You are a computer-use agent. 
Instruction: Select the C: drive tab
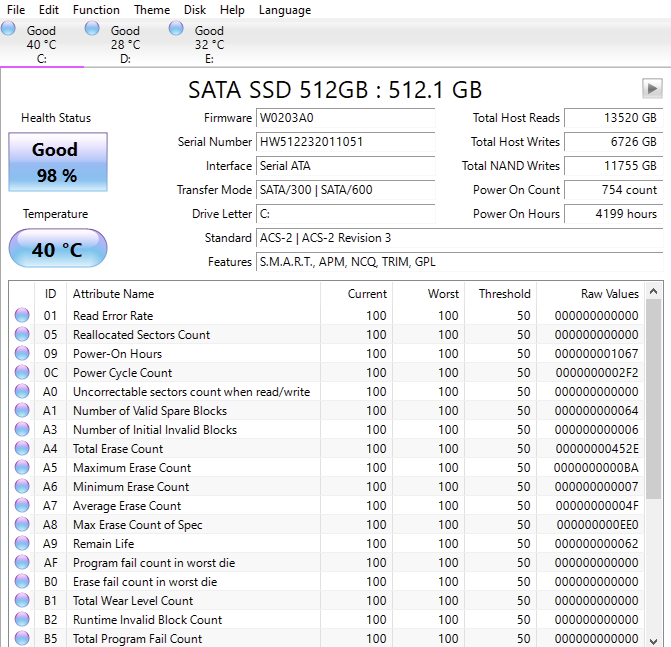pyautogui.click(x=42, y=44)
